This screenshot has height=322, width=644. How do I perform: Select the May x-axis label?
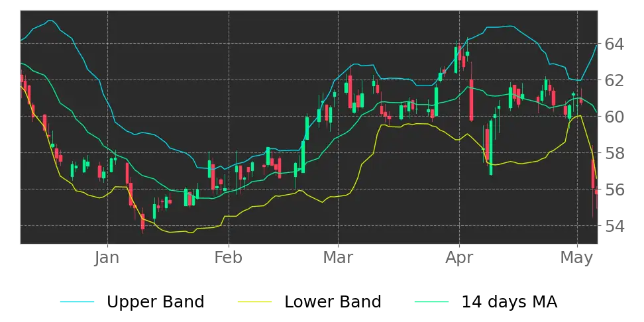coord(577,258)
